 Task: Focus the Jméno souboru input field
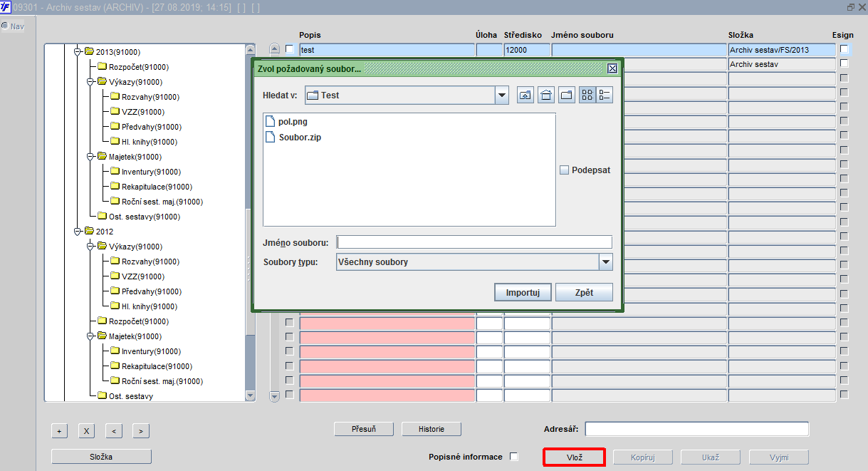tap(474, 242)
